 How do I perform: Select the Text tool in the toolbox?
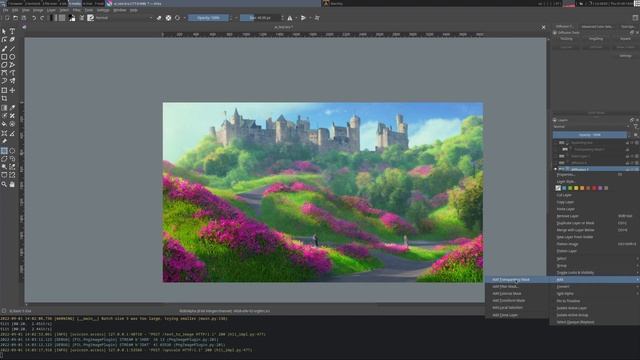point(12,31)
